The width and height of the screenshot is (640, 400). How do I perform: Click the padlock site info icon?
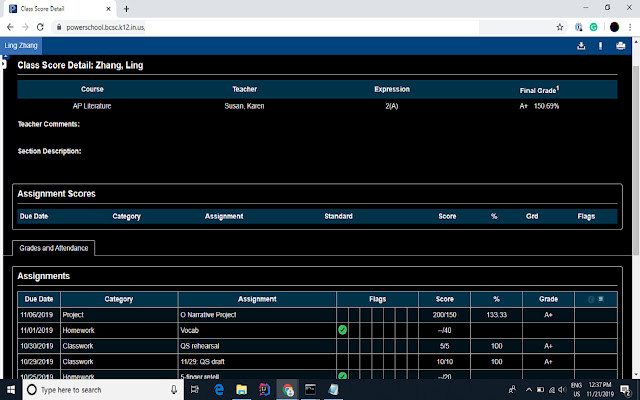pos(59,27)
